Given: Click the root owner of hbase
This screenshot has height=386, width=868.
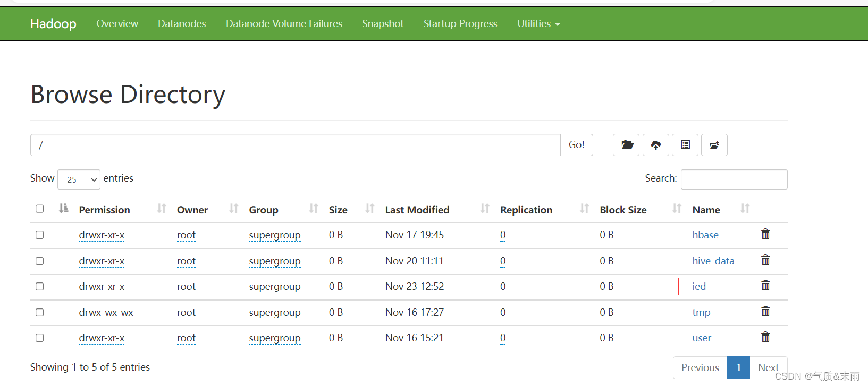Looking at the screenshot, I should pos(186,235).
